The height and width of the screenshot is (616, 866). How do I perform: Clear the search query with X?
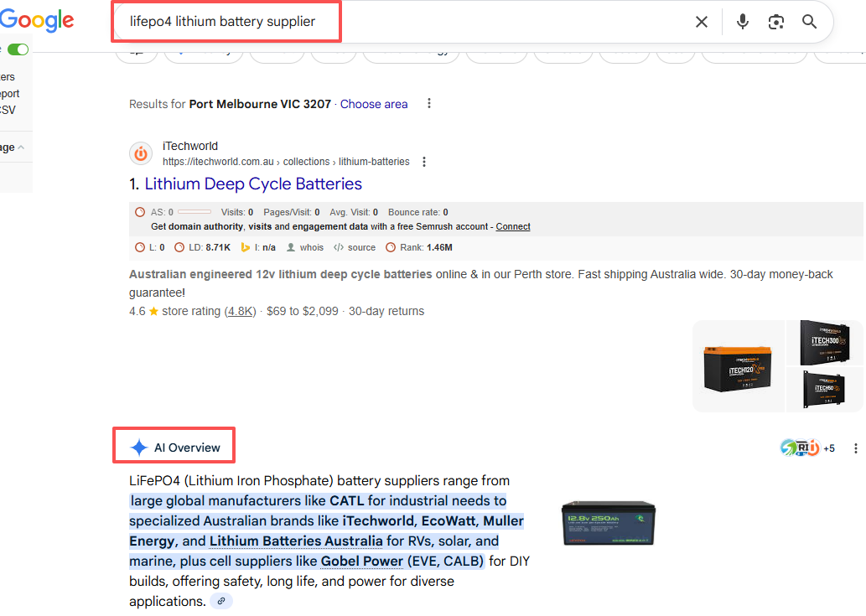[702, 22]
